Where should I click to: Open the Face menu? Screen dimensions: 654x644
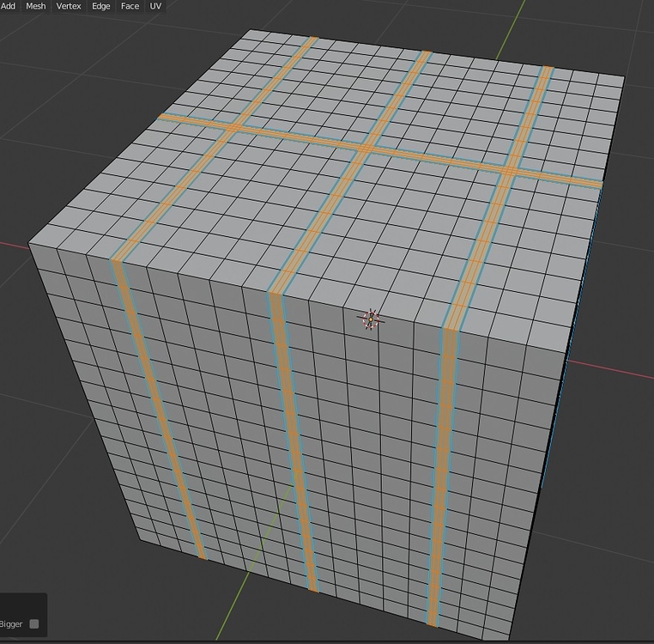(130, 6)
